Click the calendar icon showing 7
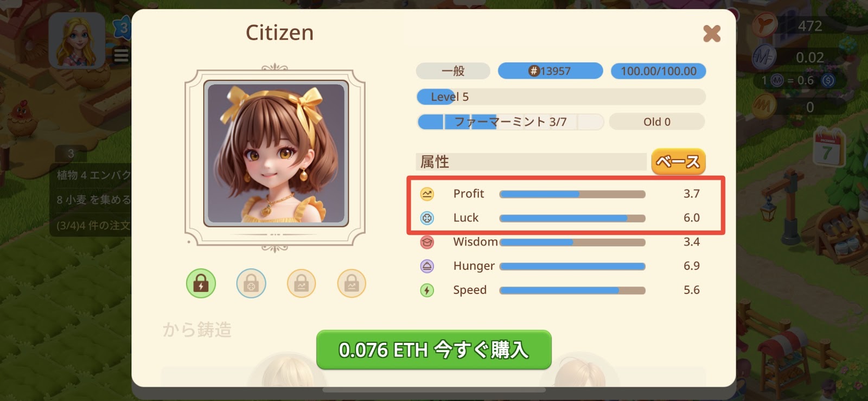Screen dimensions: 868x401 coord(828,148)
